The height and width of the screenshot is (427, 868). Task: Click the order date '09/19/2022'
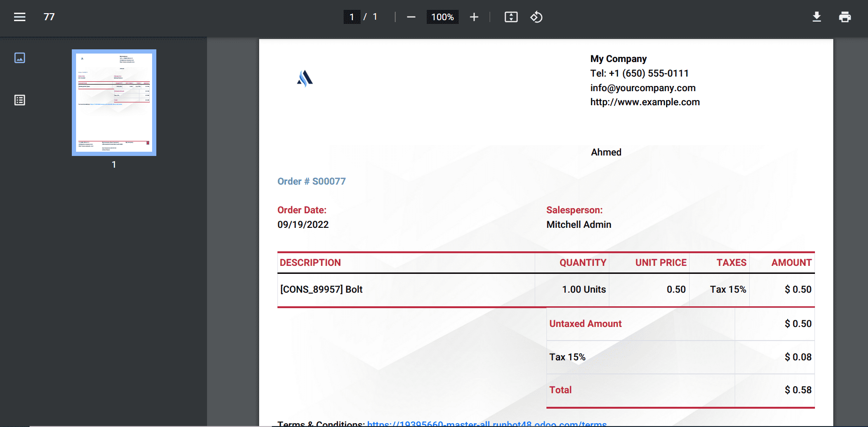click(x=303, y=225)
